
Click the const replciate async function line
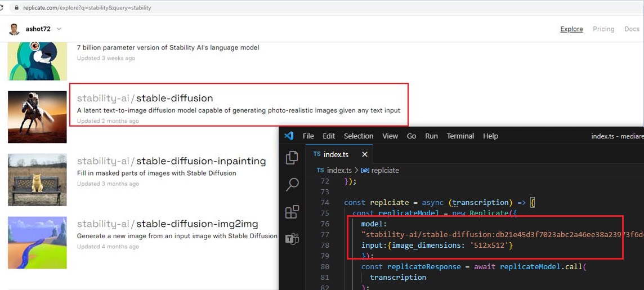[x=440, y=203]
